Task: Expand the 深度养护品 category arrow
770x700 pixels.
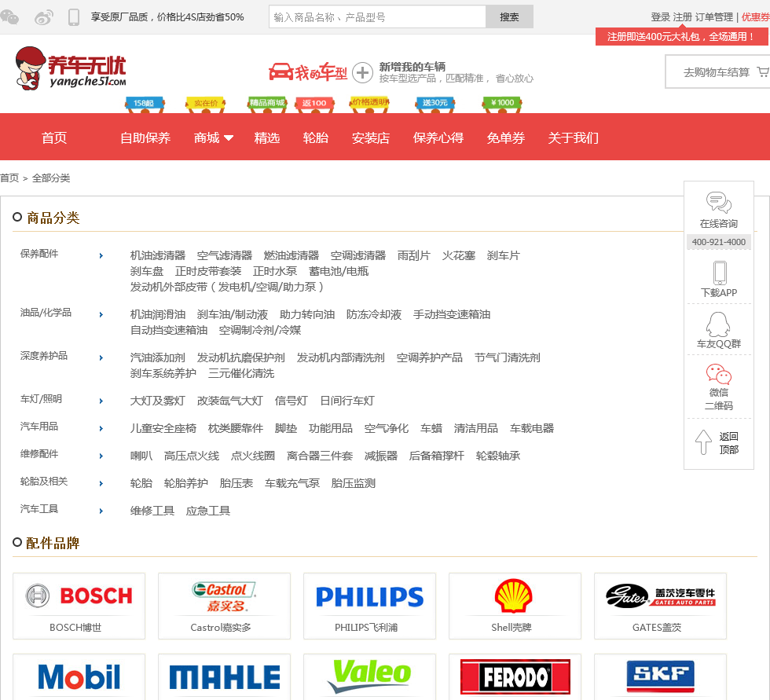Action: [x=101, y=357]
